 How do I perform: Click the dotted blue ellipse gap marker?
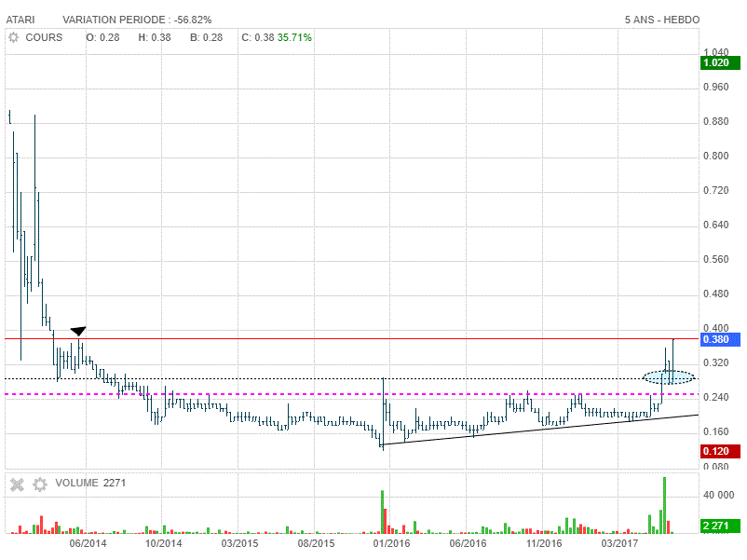(669, 377)
